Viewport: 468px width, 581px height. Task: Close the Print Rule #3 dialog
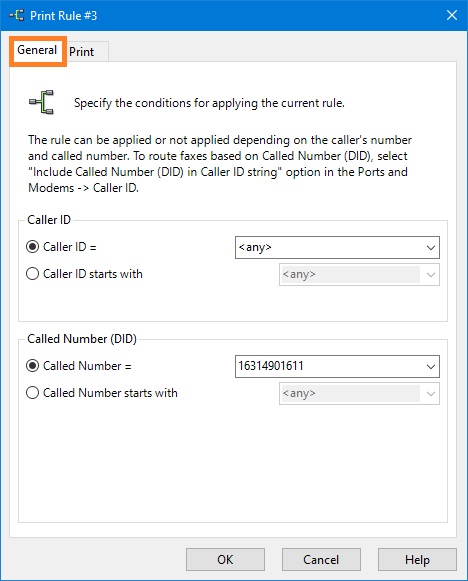(x=452, y=15)
